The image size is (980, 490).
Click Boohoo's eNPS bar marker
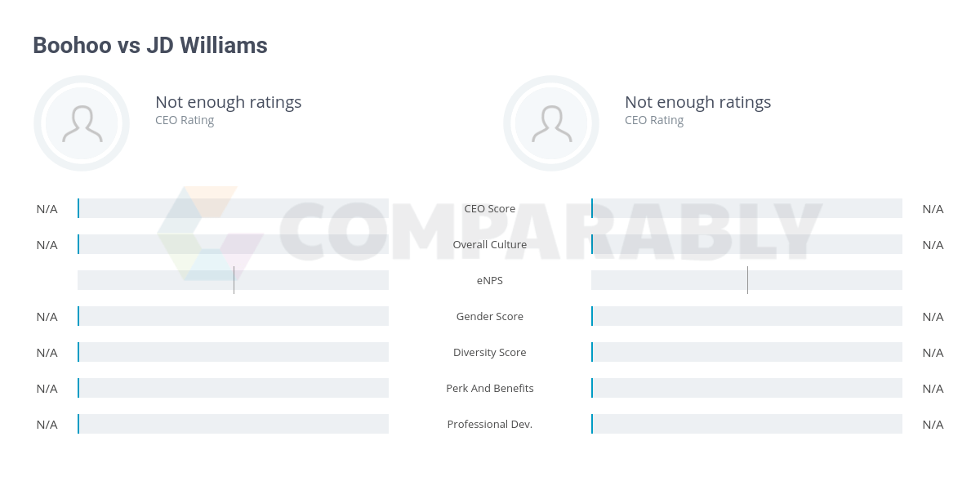234,280
